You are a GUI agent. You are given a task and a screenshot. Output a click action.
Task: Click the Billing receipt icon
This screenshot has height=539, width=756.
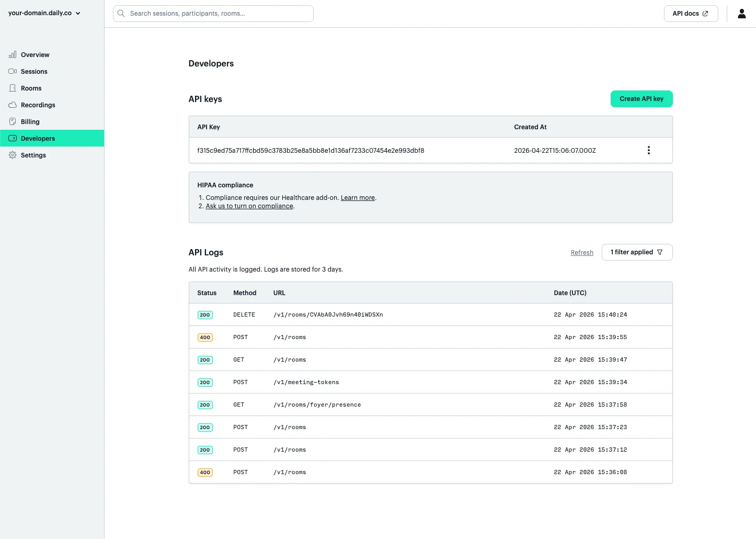(x=13, y=121)
